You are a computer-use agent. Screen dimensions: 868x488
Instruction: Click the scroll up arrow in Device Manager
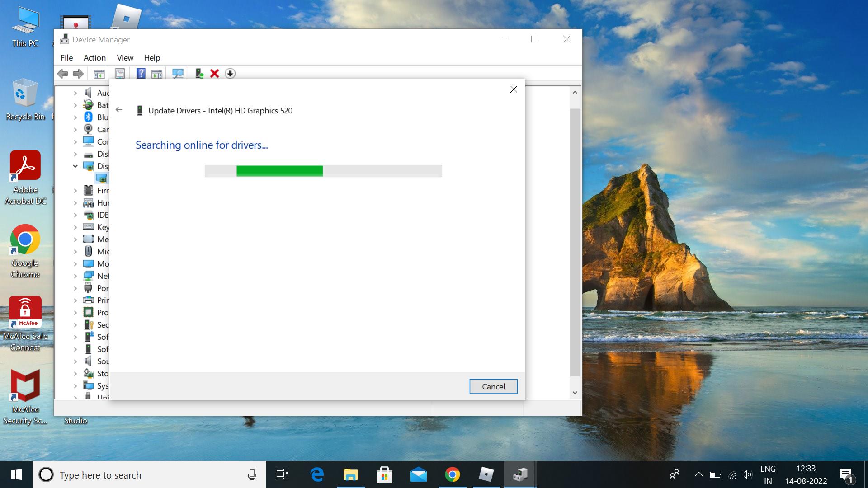coord(575,92)
